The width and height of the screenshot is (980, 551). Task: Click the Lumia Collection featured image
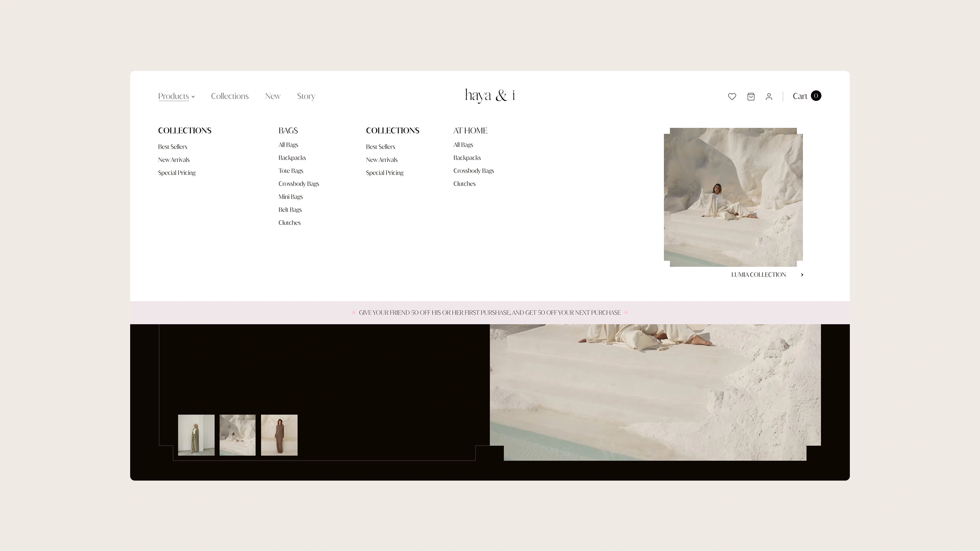click(733, 197)
